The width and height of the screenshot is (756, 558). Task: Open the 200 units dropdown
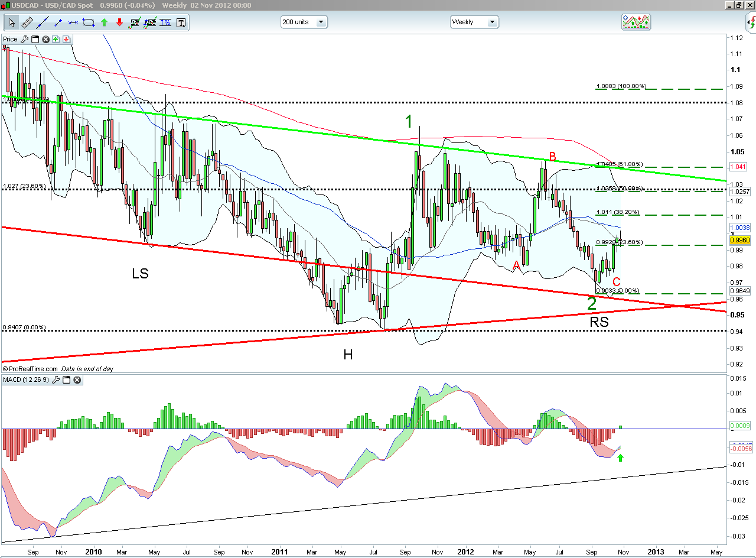pos(304,22)
